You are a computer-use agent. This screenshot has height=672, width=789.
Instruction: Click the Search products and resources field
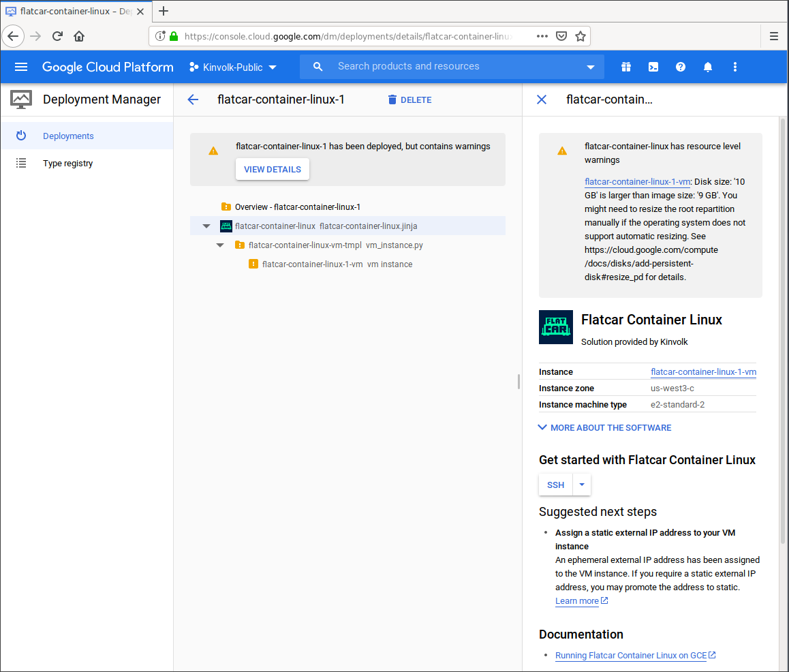click(457, 66)
